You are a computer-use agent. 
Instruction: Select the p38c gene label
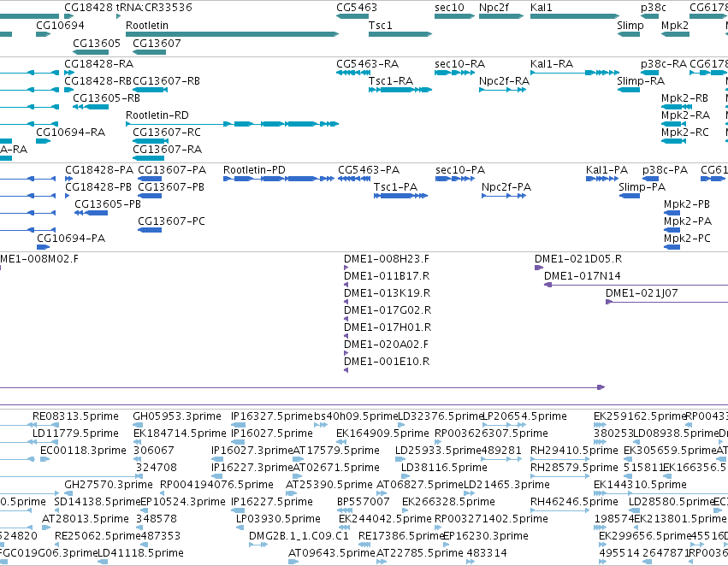point(654,8)
